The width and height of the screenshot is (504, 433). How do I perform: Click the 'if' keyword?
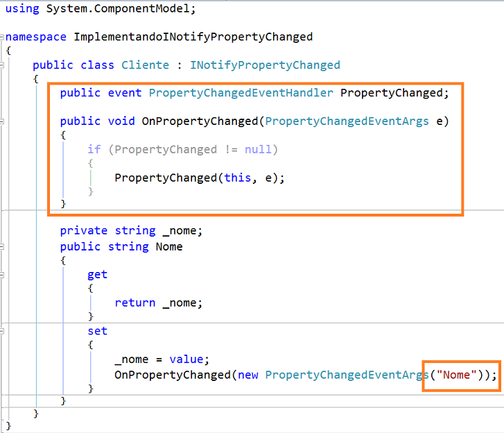click(94, 150)
